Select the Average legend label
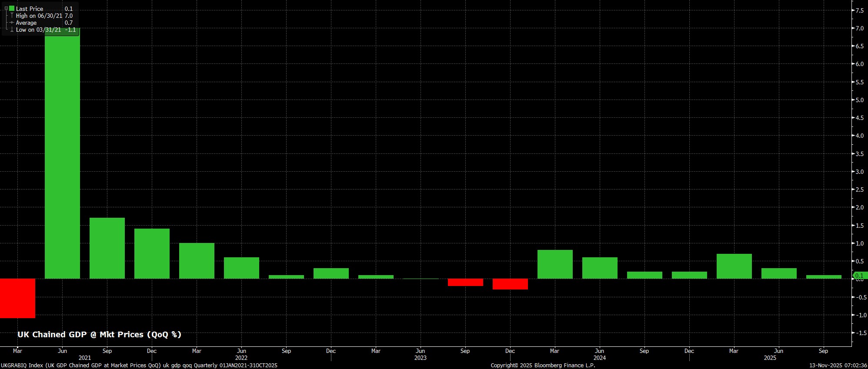This screenshot has height=369, width=868. click(26, 23)
